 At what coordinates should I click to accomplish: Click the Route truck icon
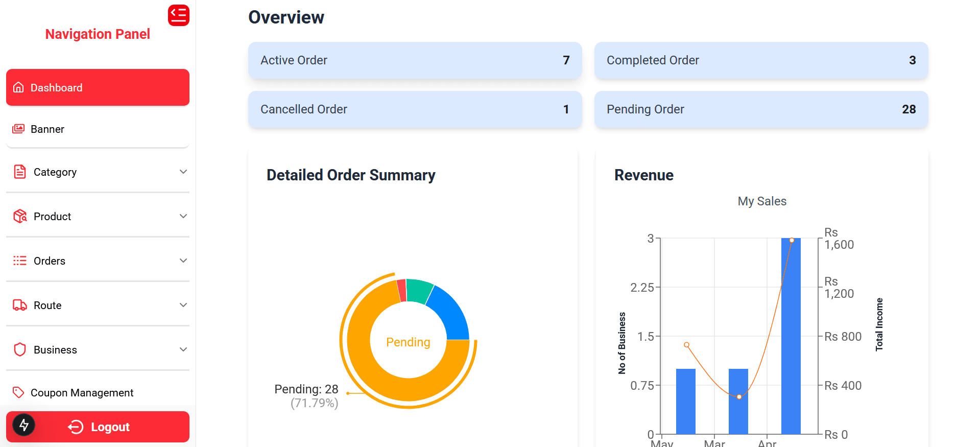pos(19,305)
